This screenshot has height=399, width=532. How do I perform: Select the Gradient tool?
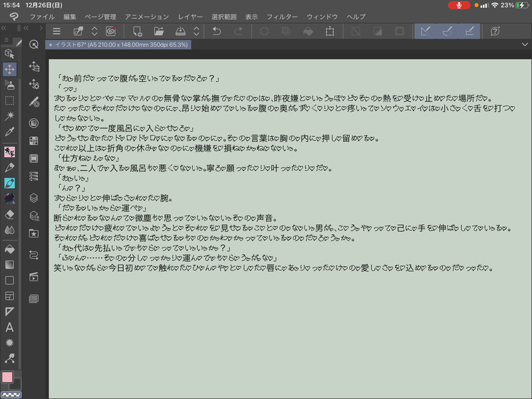[x=9, y=265]
